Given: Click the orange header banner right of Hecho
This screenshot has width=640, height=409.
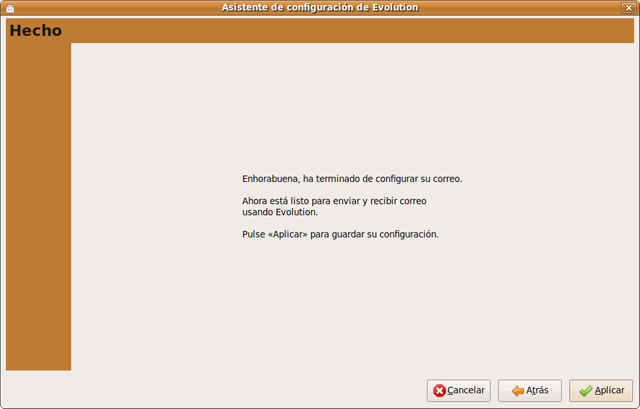Looking at the screenshot, I should pos(350,31).
